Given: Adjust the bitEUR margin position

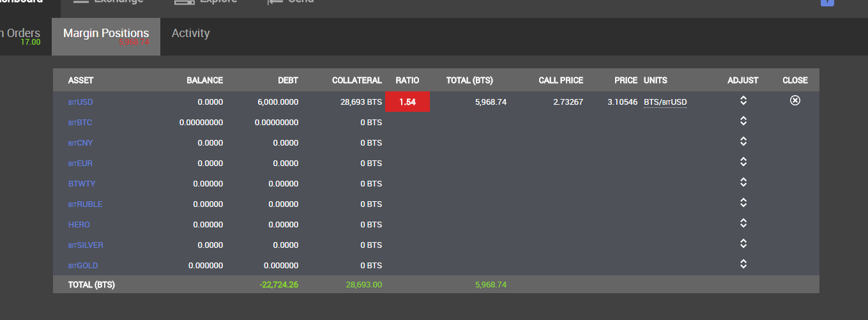Looking at the screenshot, I should 743,162.
